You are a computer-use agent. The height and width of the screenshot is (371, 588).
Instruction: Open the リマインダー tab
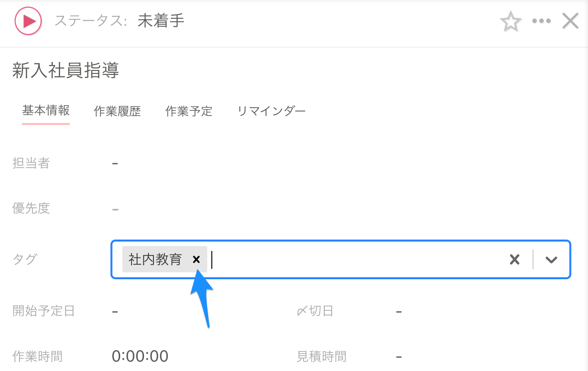pos(272,112)
